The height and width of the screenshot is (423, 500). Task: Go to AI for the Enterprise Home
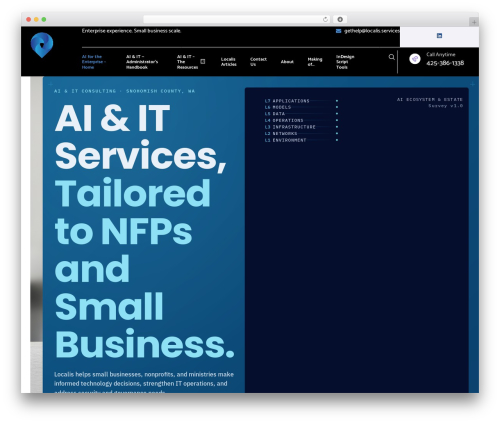[94, 62]
